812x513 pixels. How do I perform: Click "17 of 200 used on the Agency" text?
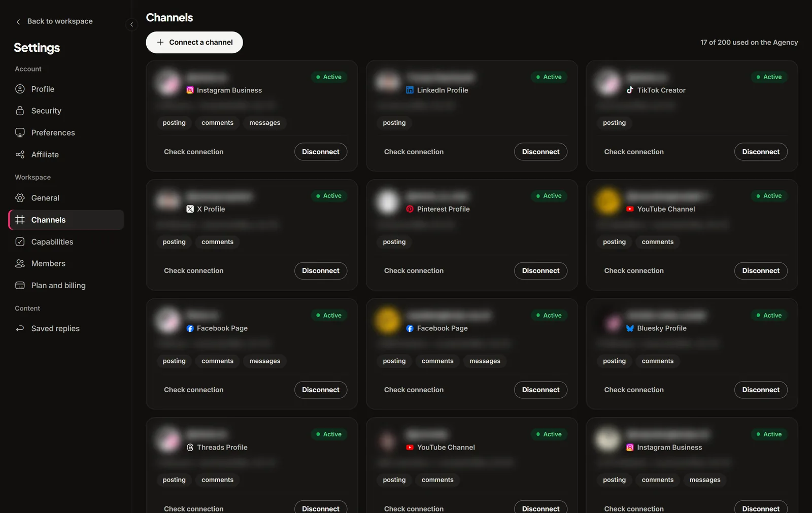click(749, 43)
